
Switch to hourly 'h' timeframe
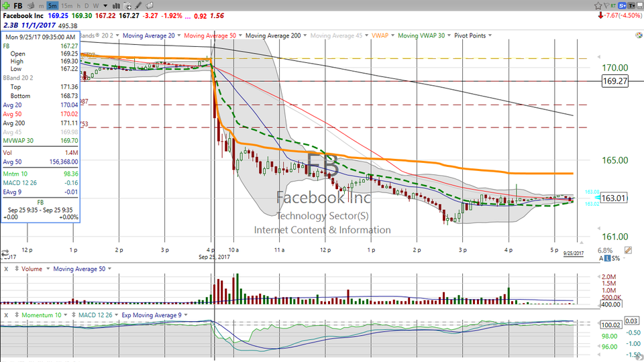click(x=79, y=6)
